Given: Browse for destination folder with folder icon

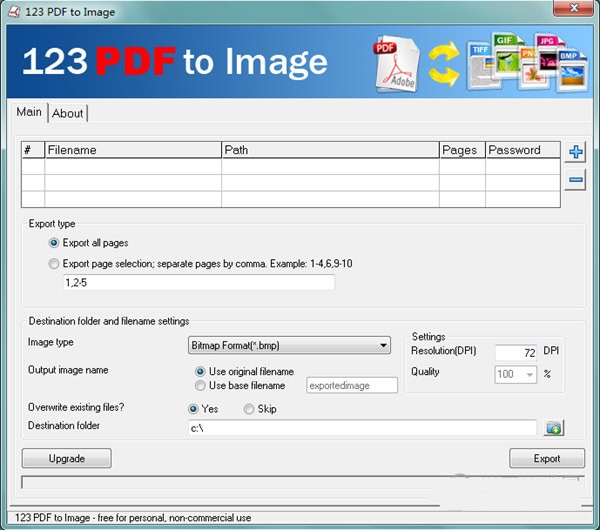Looking at the screenshot, I should pyautogui.click(x=554, y=428).
